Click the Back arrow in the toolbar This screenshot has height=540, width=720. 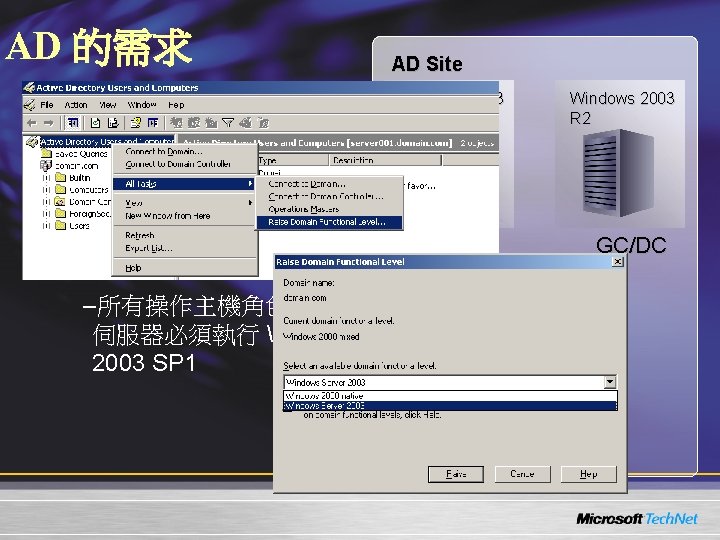pos(32,123)
